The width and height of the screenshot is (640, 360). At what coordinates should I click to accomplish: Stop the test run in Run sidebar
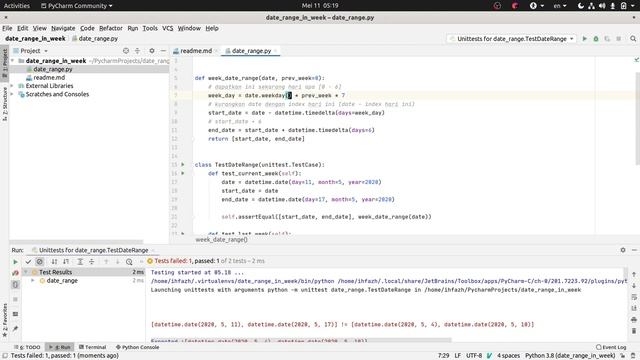[x=16, y=299]
